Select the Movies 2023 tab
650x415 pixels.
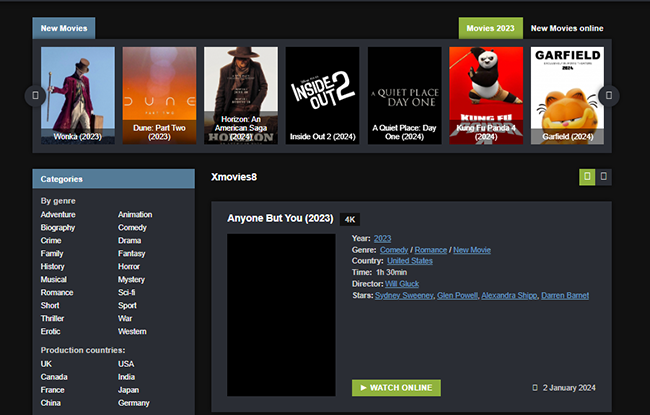[490, 28]
